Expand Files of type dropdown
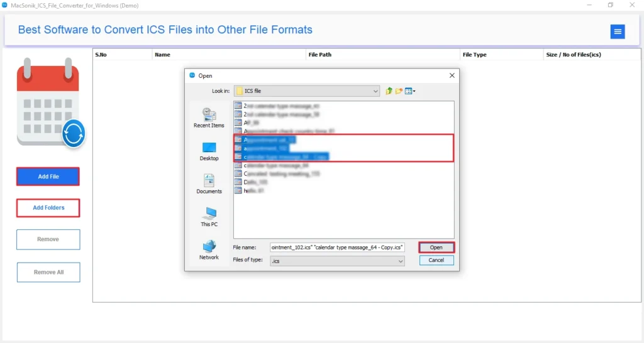Viewport: 644px width, 343px height. pyautogui.click(x=400, y=261)
